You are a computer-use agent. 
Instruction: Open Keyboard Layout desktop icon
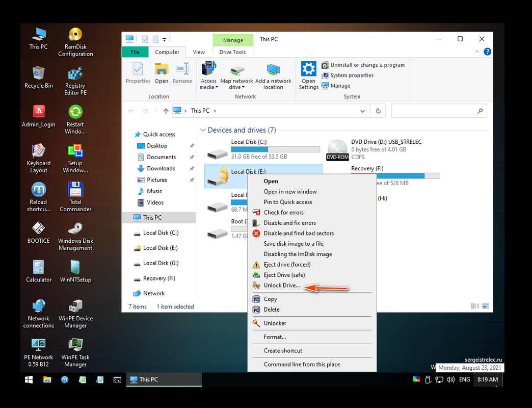pyautogui.click(x=38, y=159)
